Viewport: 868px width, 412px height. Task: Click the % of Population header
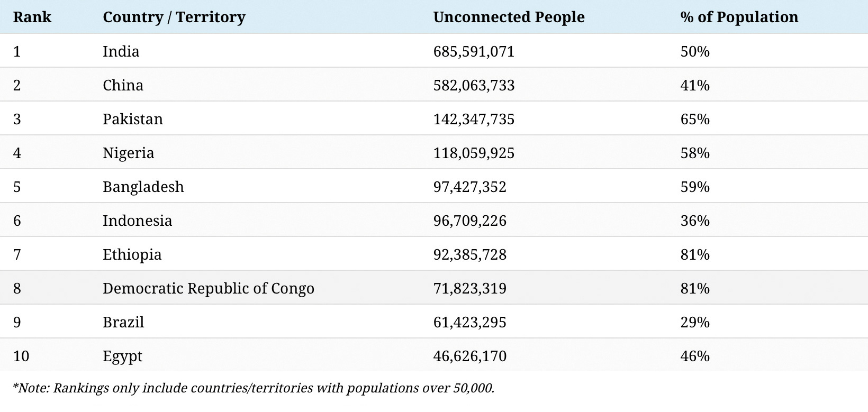739,17
